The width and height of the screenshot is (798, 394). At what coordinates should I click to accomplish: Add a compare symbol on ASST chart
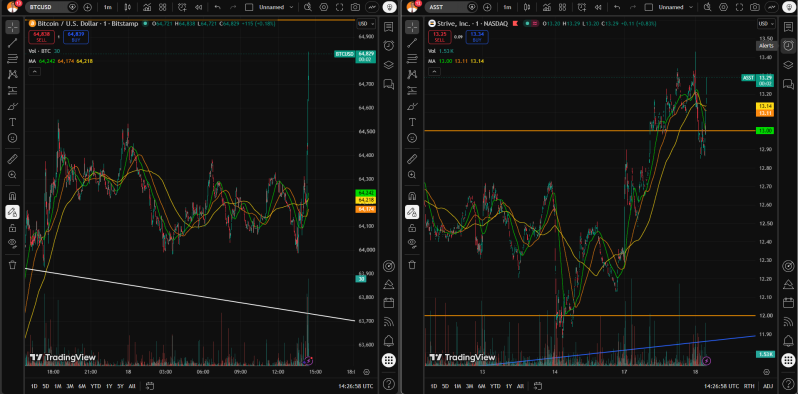[x=487, y=7]
